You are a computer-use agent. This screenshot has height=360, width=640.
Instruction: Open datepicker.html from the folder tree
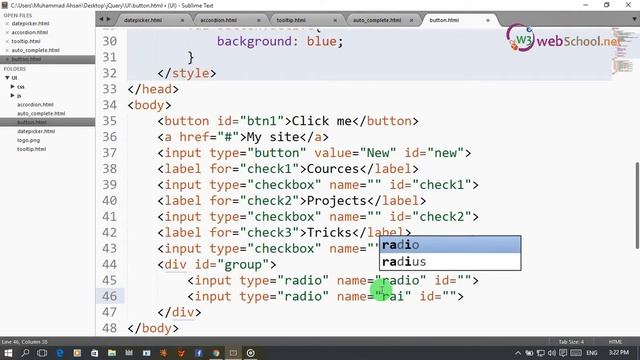point(36,131)
